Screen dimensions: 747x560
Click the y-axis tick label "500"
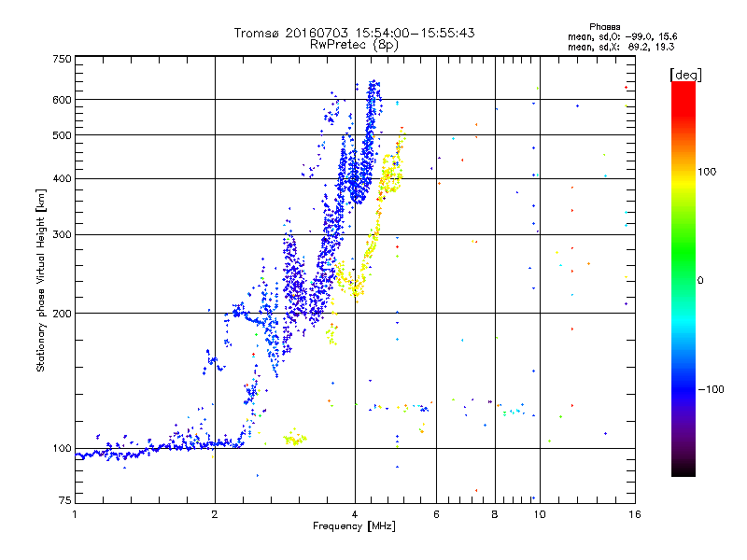(62, 135)
